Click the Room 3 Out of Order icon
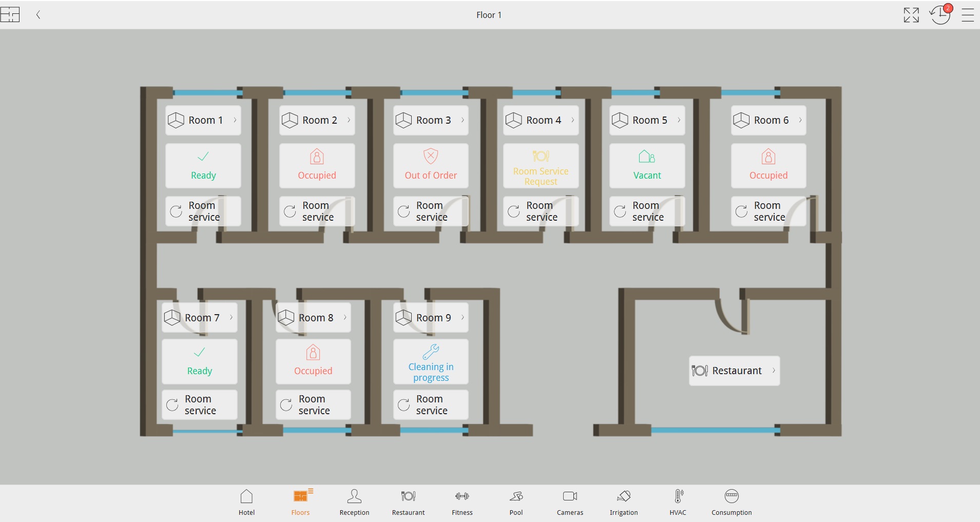This screenshot has width=980, height=522. coord(431,156)
